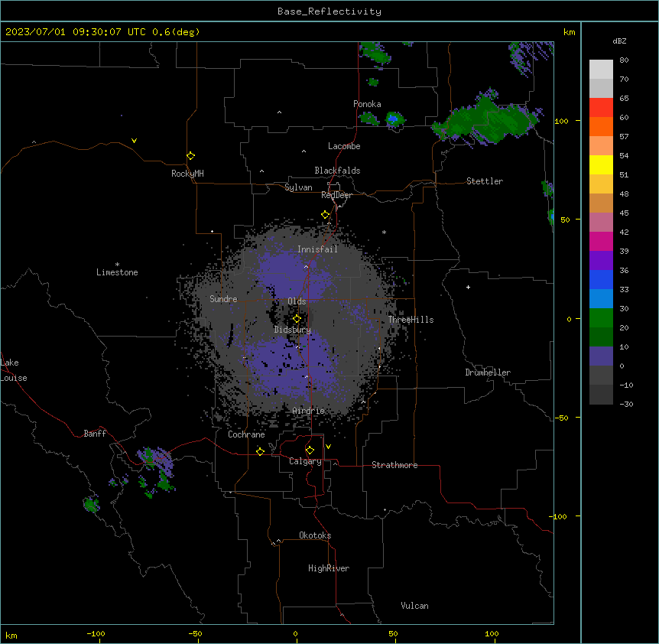Click the yellow diamond marker above Calgary

310,450
